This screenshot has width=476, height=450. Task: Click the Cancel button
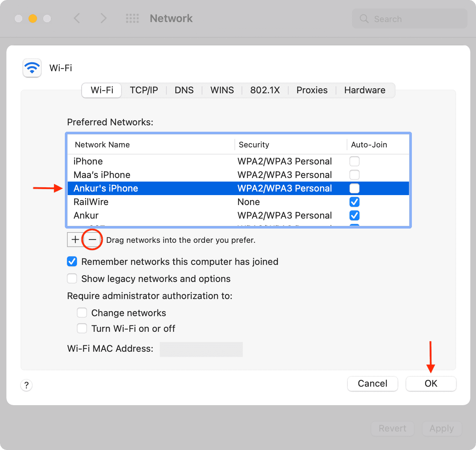click(x=373, y=383)
